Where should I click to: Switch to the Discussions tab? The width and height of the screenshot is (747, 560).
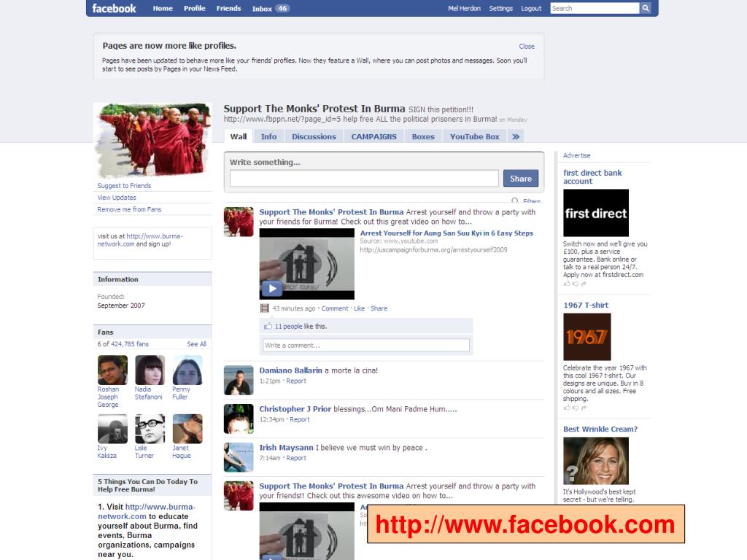pyautogui.click(x=314, y=136)
